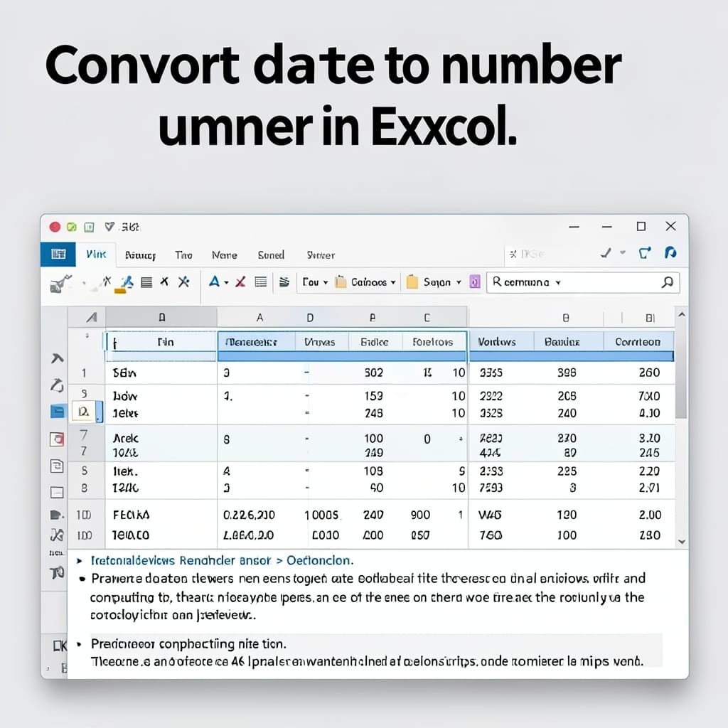Viewport: 728px width, 728px height.
Task: Click the scroll down arrow on the sheet
Action: click(682, 541)
